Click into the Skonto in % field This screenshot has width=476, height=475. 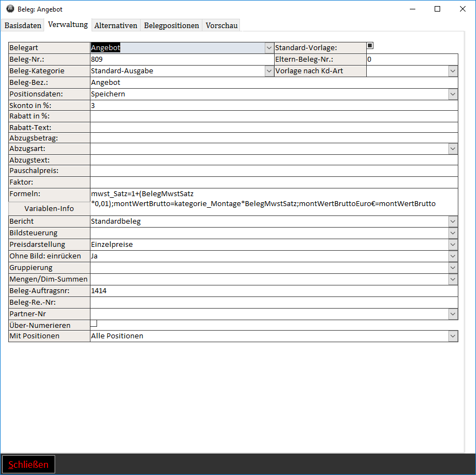coord(274,105)
